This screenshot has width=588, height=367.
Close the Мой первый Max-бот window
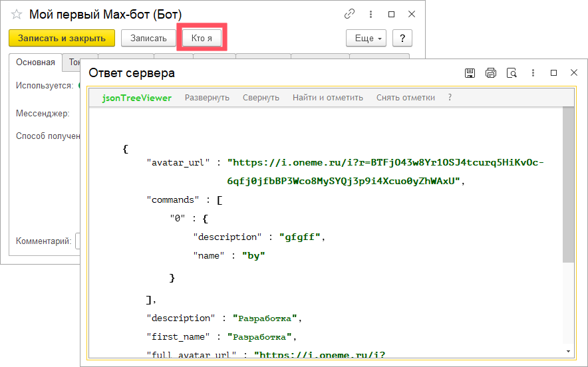[x=412, y=14]
